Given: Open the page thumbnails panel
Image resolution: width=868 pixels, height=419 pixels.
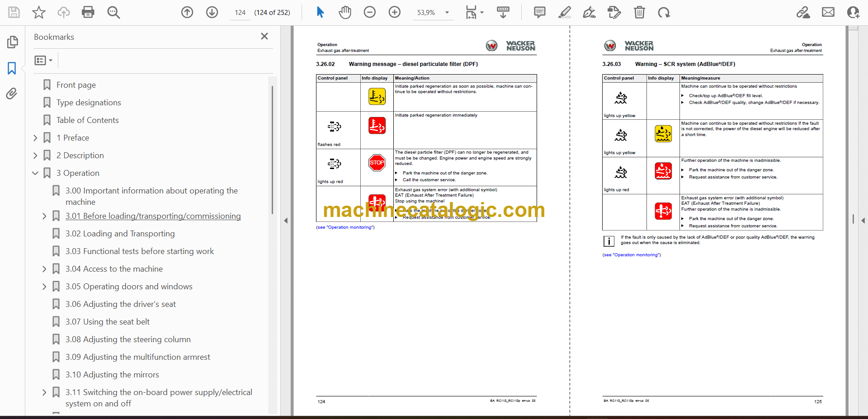Looking at the screenshot, I should coord(12,42).
